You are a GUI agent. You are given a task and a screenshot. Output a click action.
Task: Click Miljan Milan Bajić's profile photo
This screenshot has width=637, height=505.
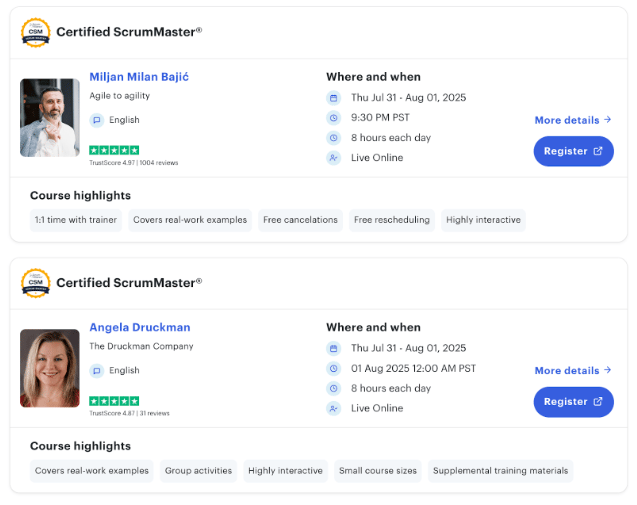50,117
